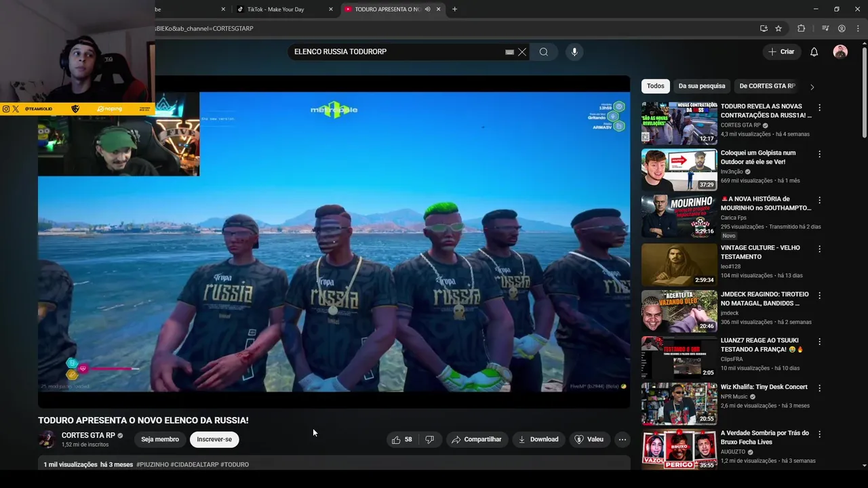Close the TODURO APRESENTA tab

click(439, 9)
